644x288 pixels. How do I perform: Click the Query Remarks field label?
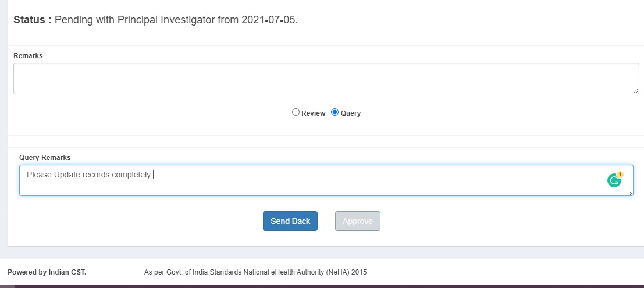(45, 158)
